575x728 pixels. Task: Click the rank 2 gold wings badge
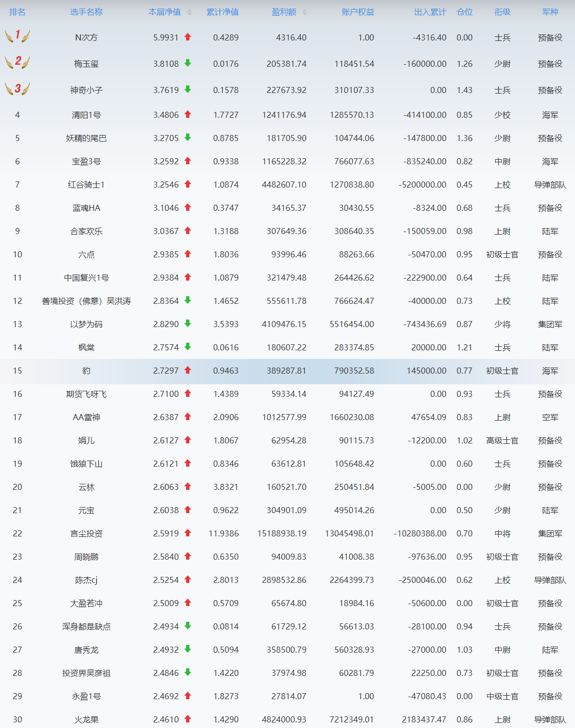click(x=17, y=62)
